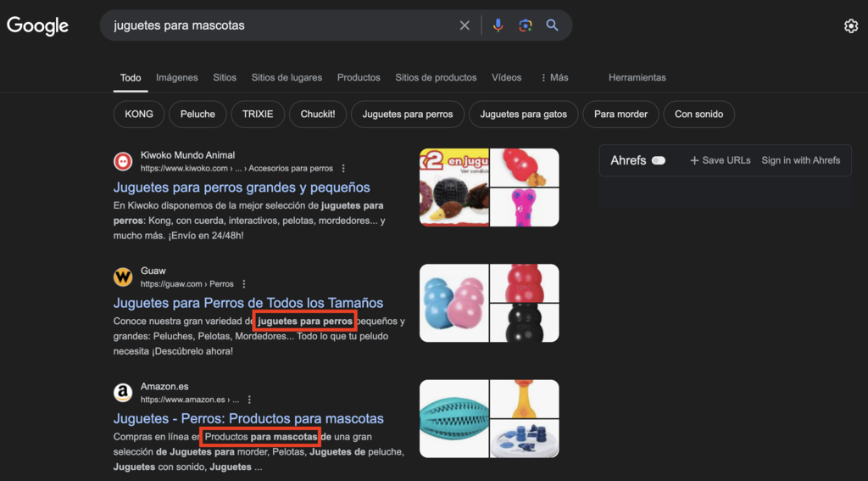Click plus Save URLs in Ahrefs bar
868x481 pixels.
click(x=721, y=160)
